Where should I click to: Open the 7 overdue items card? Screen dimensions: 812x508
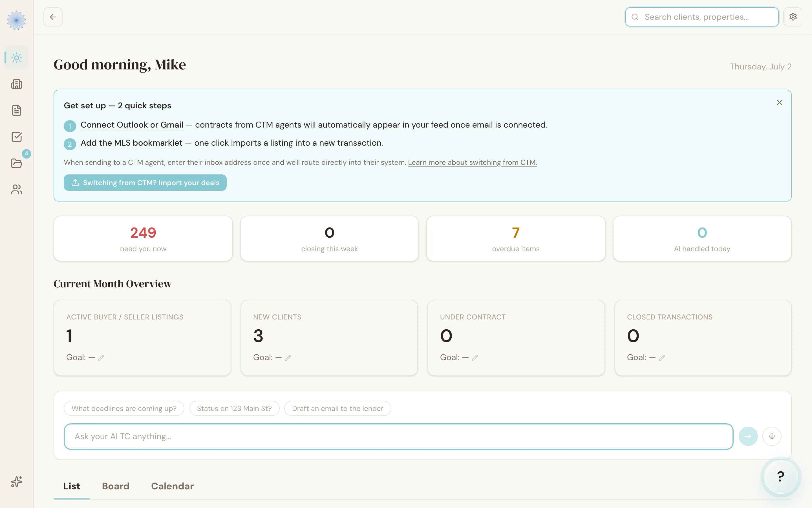[x=516, y=238]
